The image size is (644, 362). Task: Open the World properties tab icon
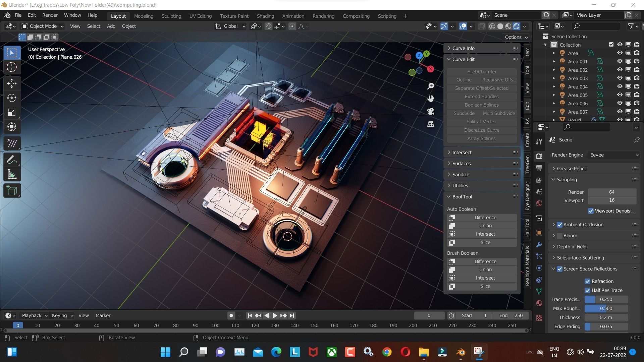[x=539, y=203]
